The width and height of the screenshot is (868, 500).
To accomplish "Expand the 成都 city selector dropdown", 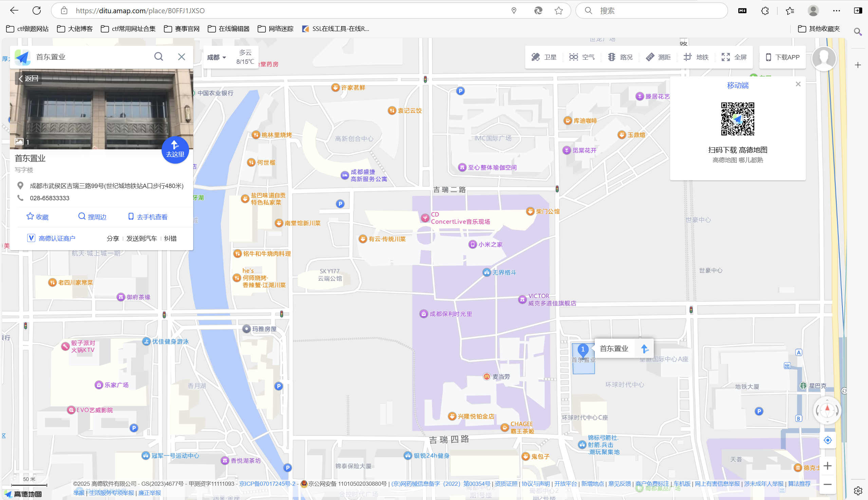I will [x=216, y=57].
